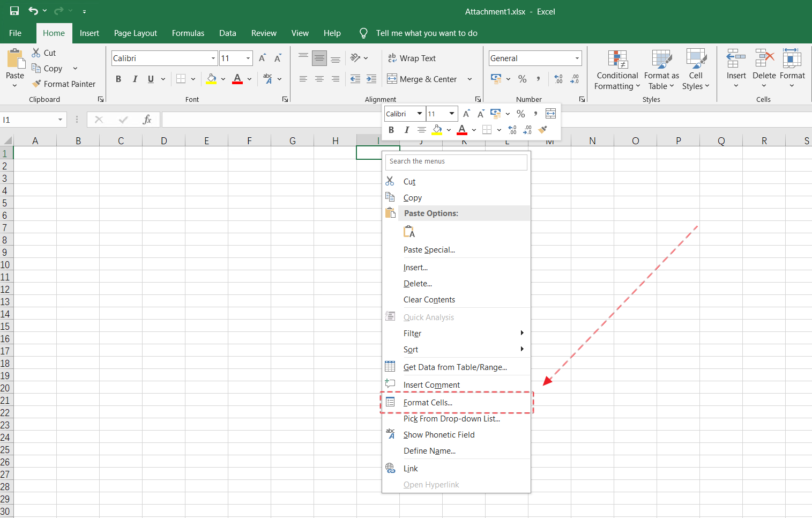Click the Tell me lightbulb icon
This screenshot has width=812, height=518.
coord(363,33)
